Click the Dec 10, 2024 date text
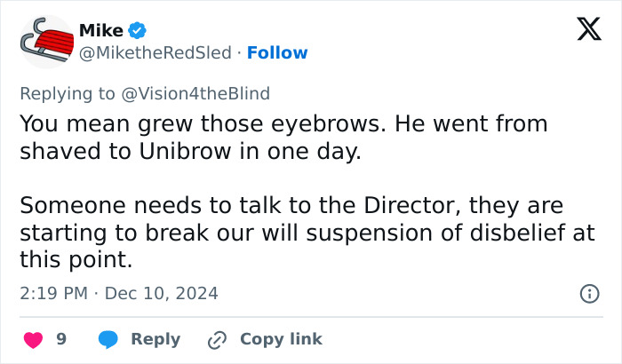This screenshot has height=364, width=622. point(161,293)
